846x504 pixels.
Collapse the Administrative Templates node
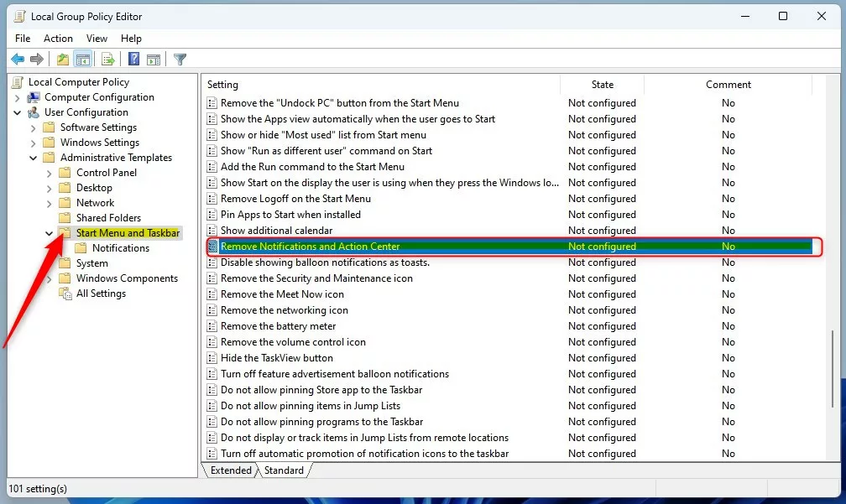tap(33, 158)
